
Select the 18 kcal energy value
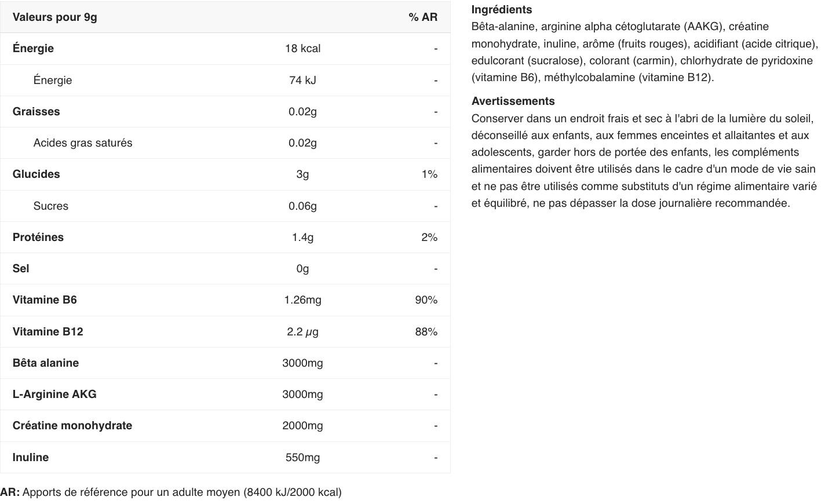(302, 49)
